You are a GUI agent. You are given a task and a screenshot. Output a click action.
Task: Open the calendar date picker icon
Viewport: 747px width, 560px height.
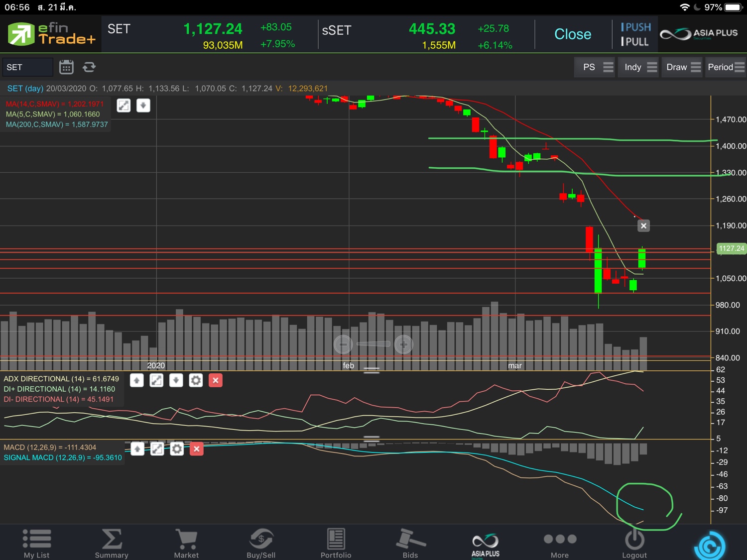(x=66, y=67)
